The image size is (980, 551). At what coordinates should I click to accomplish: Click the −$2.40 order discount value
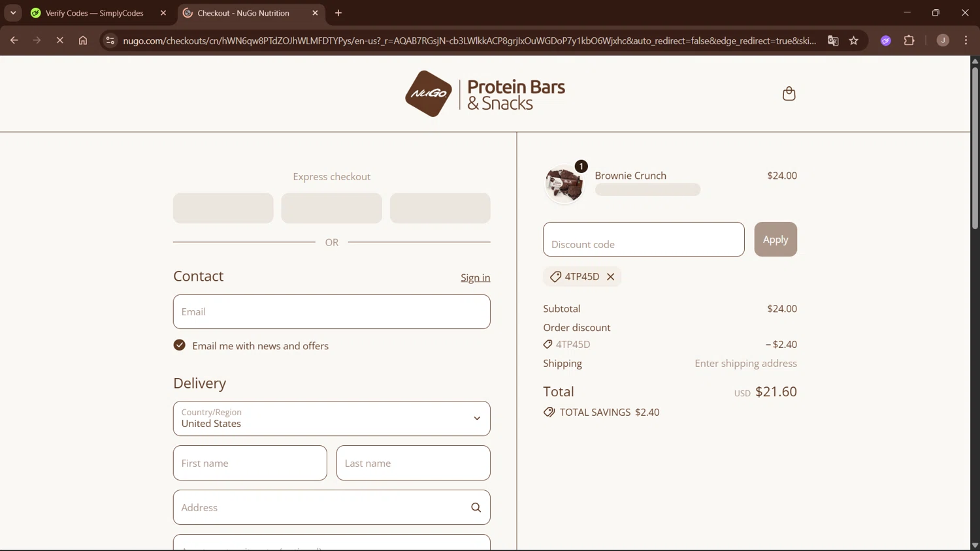[781, 344]
